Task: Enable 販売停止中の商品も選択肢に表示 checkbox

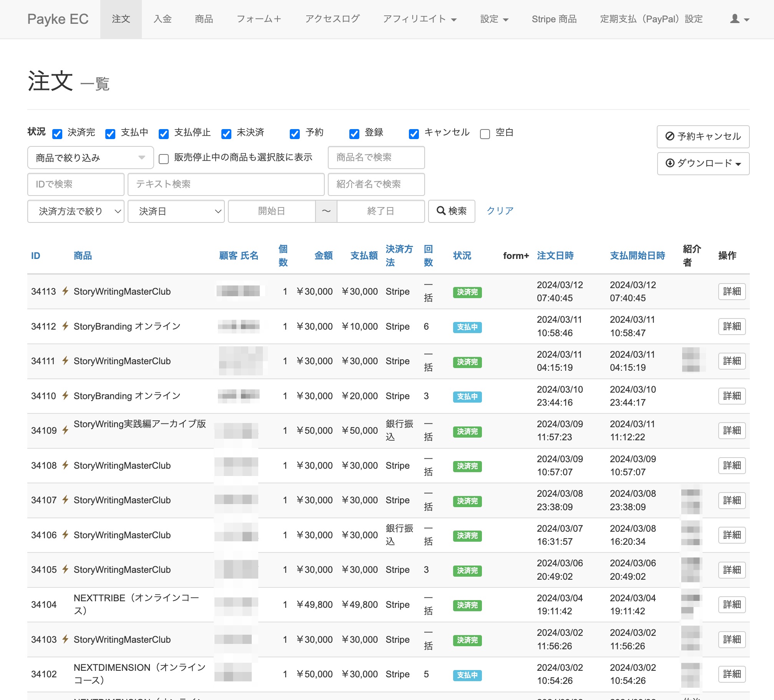Action: click(x=164, y=159)
